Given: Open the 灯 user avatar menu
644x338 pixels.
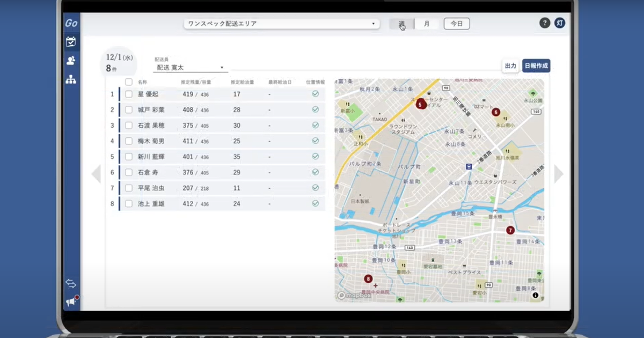Looking at the screenshot, I should click(x=560, y=23).
